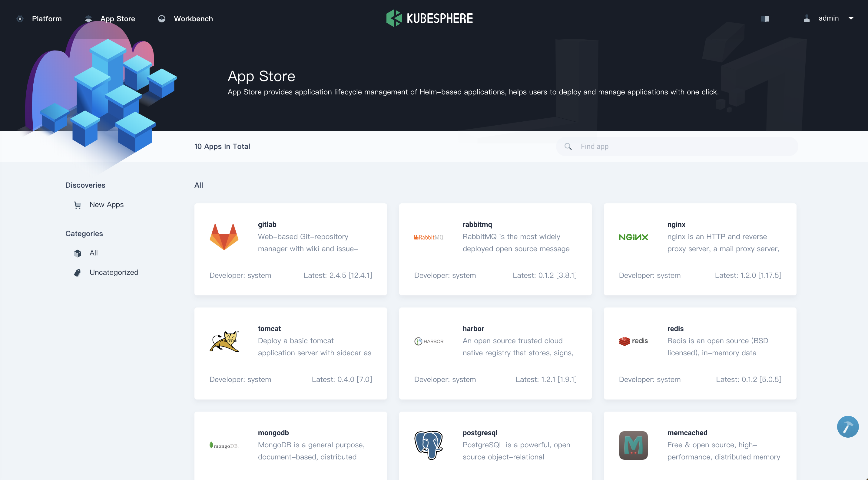This screenshot has height=480, width=868.
Task: Open the floating hammer toolbox button
Action: pos(848,427)
